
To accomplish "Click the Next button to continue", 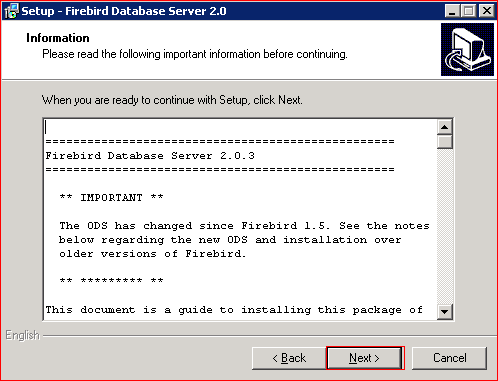I will (365, 358).
